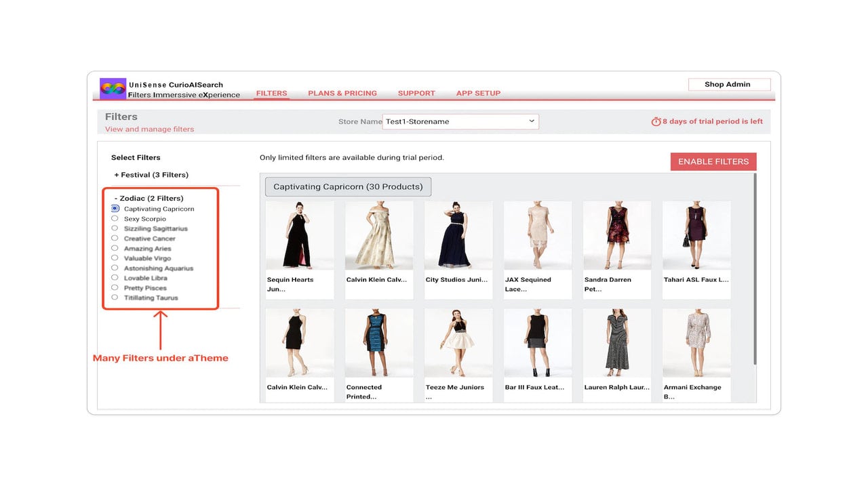The height and width of the screenshot is (488, 868).
Task: Open the Store Name dropdown
Action: click(x=460, y=122)
